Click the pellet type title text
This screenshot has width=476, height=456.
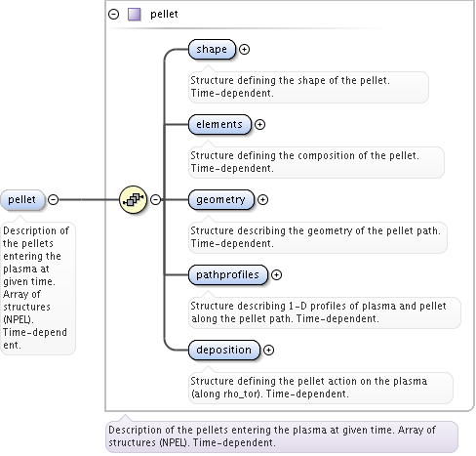point(164,15)
